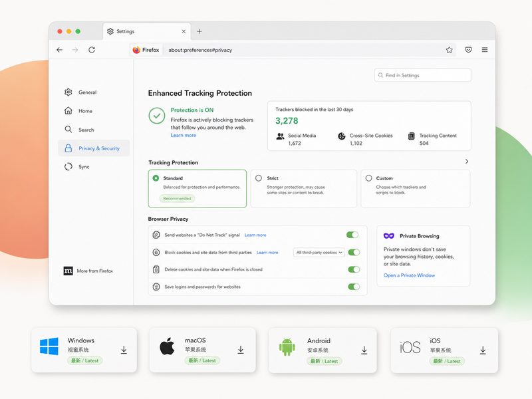
Task: Open General settings section
Action: (x=94, y=92)
